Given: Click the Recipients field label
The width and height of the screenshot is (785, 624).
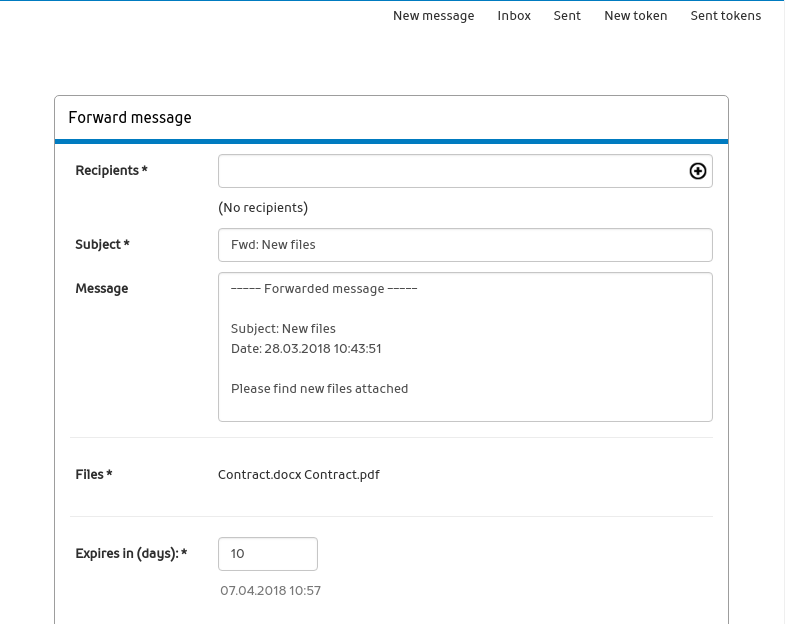Looking at the screenshot, I should (111, 171).
